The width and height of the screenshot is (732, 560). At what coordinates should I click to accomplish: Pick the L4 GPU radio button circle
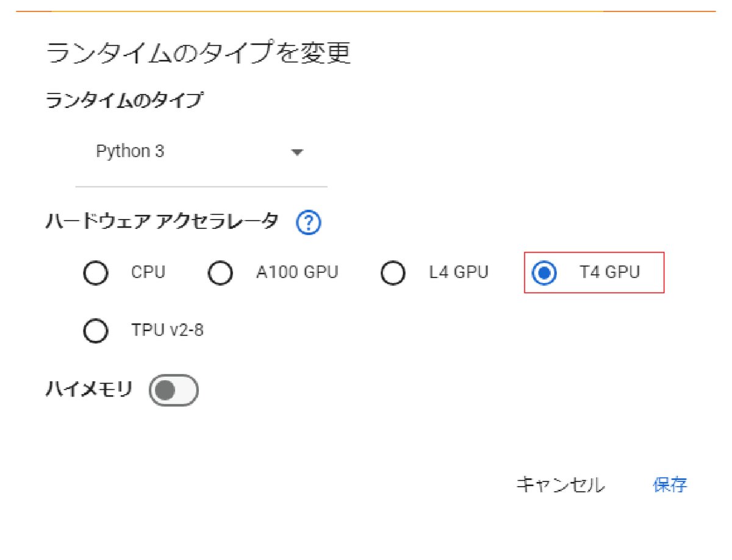click(x=393, y=273)
